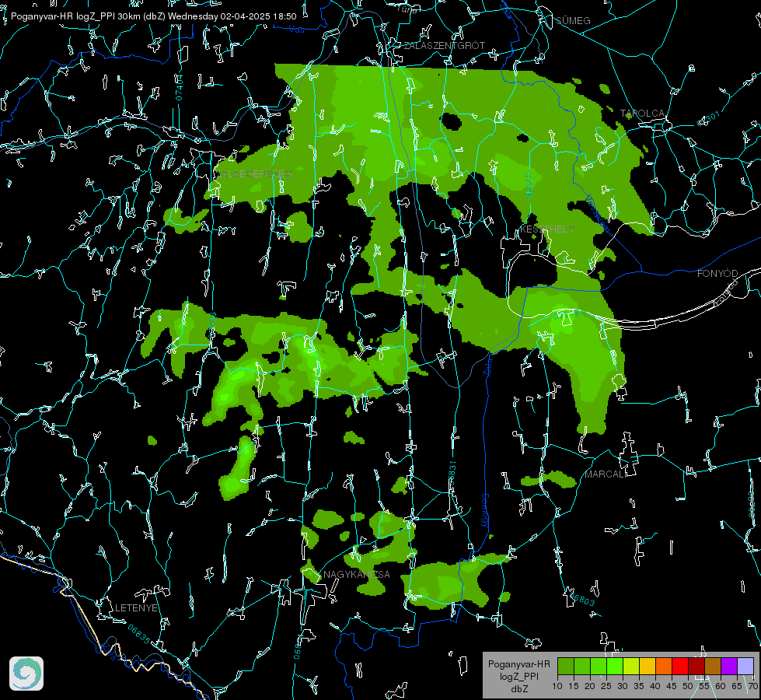Select the 25–30 dBZ bright green swatch
The image size is (761, 700).
[x=615, y=666]
